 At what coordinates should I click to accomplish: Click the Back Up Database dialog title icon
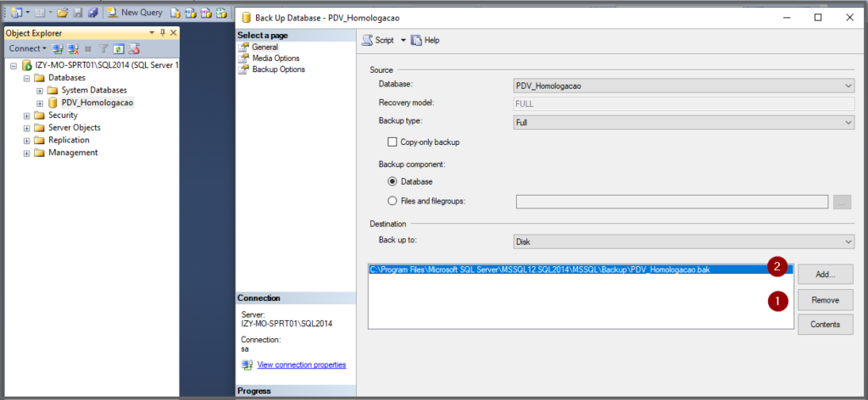[x=246, y=19]
